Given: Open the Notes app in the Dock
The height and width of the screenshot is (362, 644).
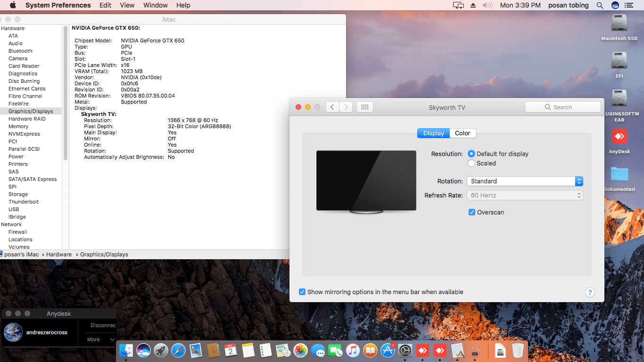Looking at the screenshot, I should click(x=248, y=350).
